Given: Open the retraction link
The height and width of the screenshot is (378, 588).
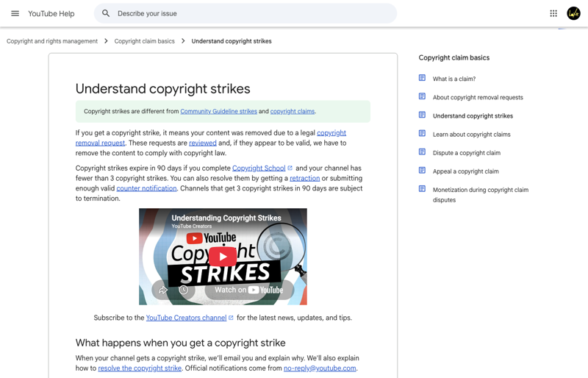Looking at the screenshot, I should pyautogui.click(x=305, y=178).
